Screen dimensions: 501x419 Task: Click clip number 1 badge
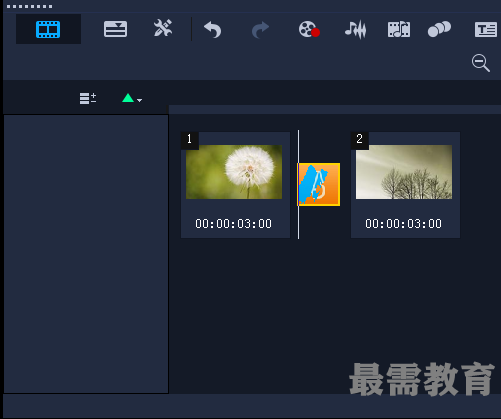[x=190, y=139]
